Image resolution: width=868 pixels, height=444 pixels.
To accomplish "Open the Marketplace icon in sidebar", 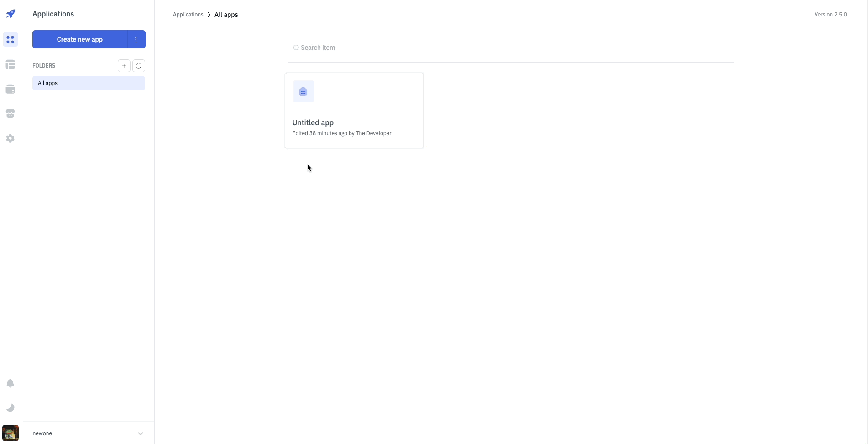I will coord(10,113).
